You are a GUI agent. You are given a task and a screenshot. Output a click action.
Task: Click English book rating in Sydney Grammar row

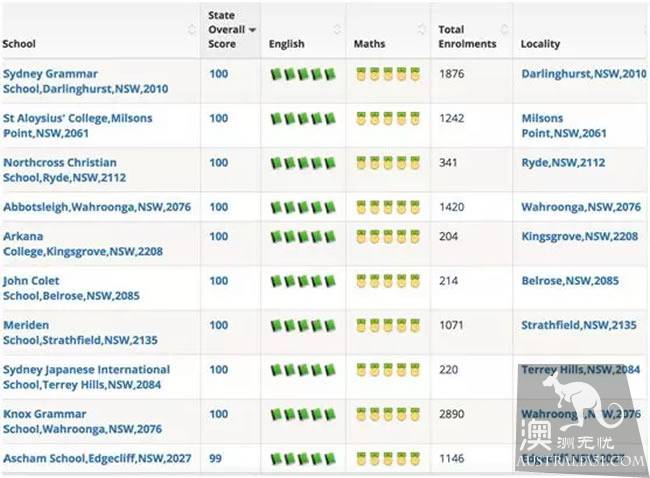(x=303, y=75)
